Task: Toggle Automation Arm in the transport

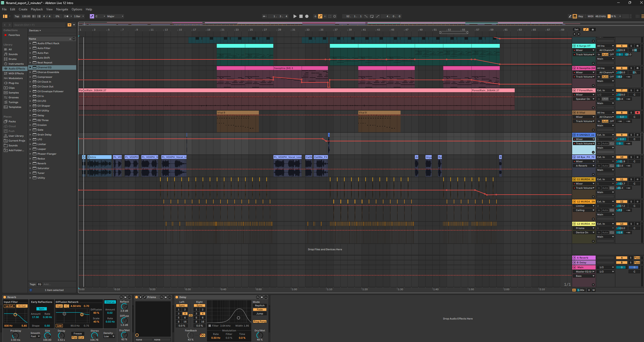Action: pyautogui.click(x=320, y=16)
